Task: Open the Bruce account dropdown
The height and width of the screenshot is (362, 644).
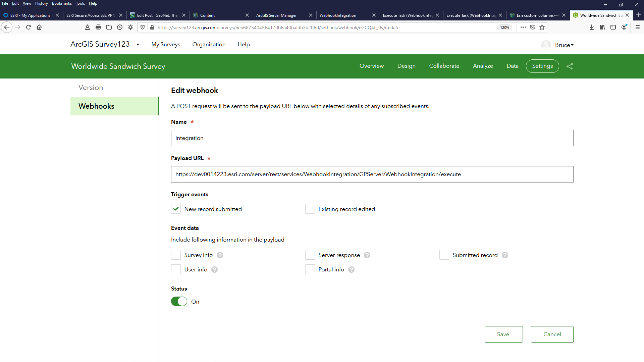Action: [x=564, y=45]
